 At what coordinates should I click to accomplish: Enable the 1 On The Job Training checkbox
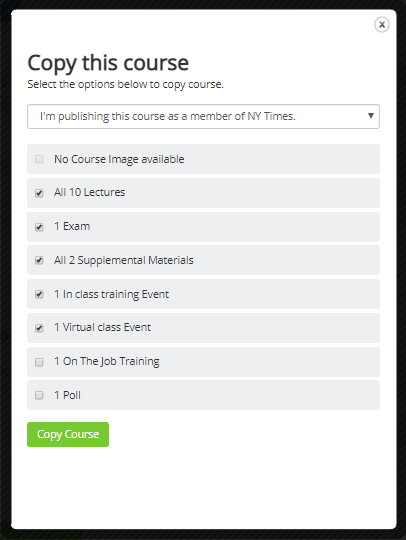(x=39, y=362)
